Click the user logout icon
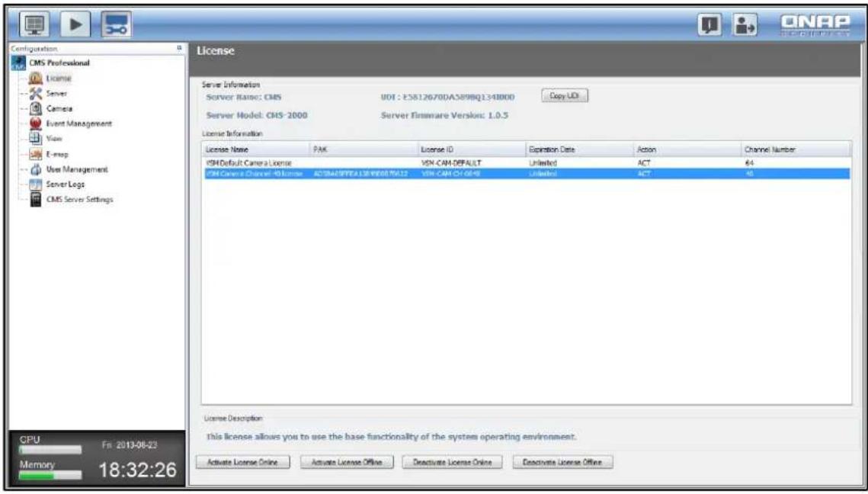Viewport: 868px width, 494px height. tap(745, 25)
